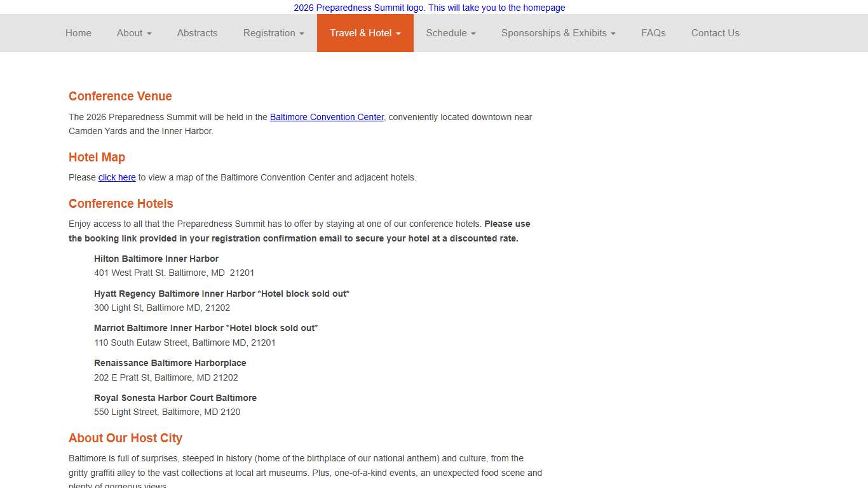The width and height of the screenshot is (868, 488).
Task: Navigate to the FAQs page
Action: 653,33
